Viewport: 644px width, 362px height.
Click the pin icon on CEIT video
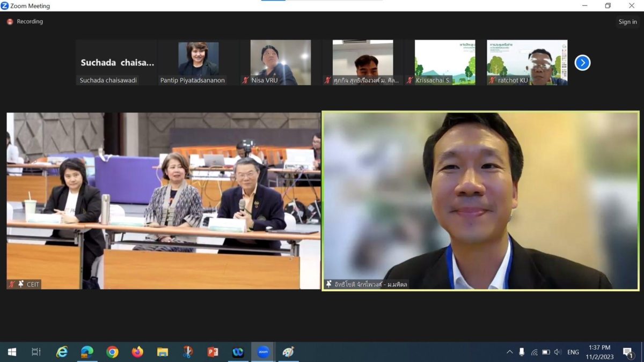pos(21,284)
